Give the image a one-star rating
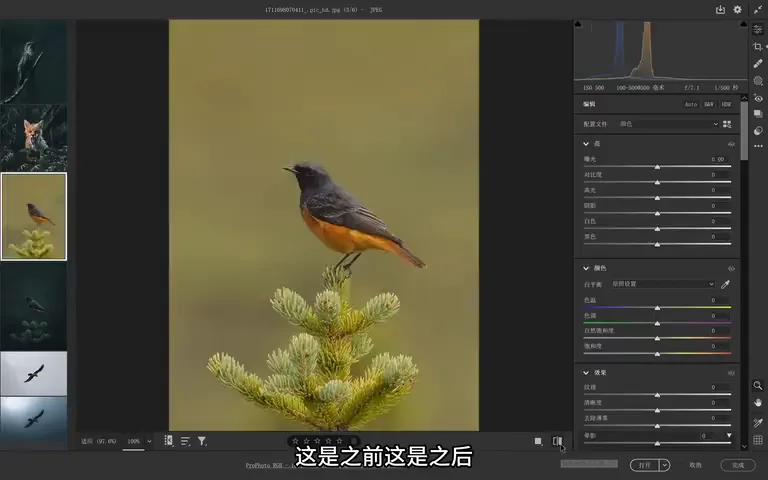 point(295,441)
